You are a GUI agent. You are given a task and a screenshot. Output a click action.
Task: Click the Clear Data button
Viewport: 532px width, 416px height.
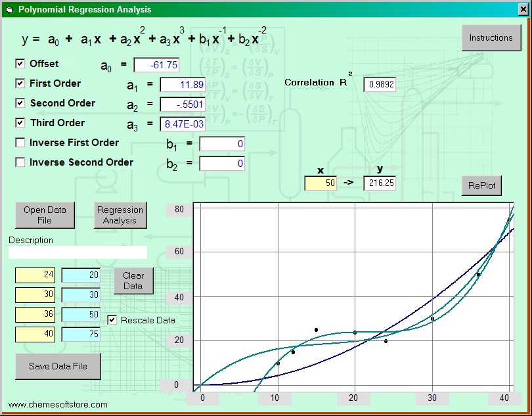(133, 281)
